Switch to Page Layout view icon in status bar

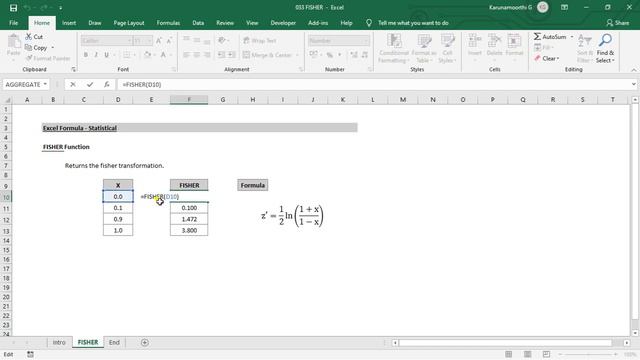tap(527, 354)
